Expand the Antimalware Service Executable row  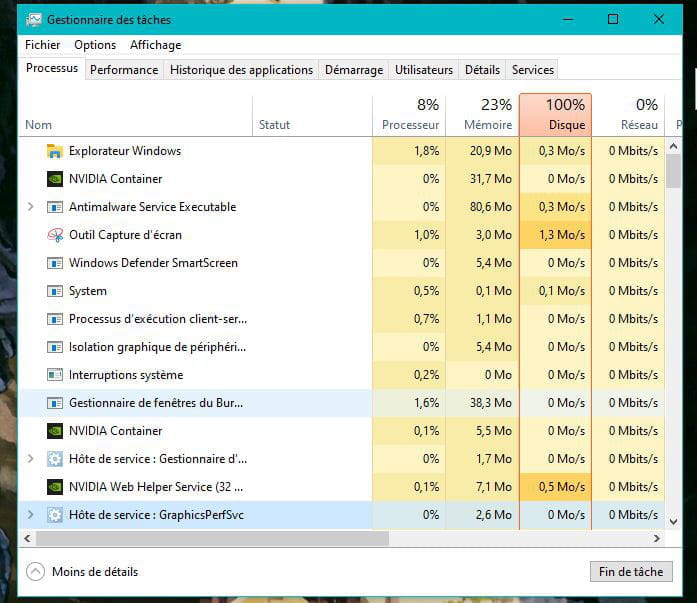tap(30, 207)
